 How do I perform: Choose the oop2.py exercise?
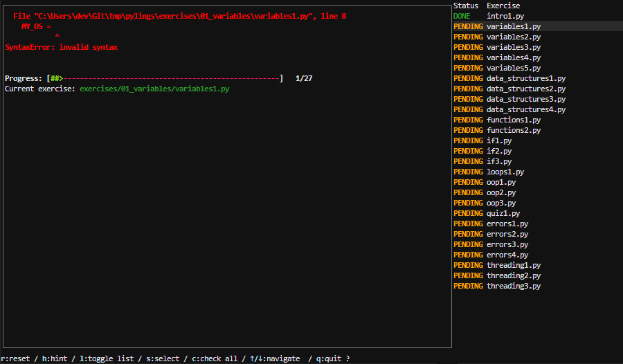tap(501, 192)
